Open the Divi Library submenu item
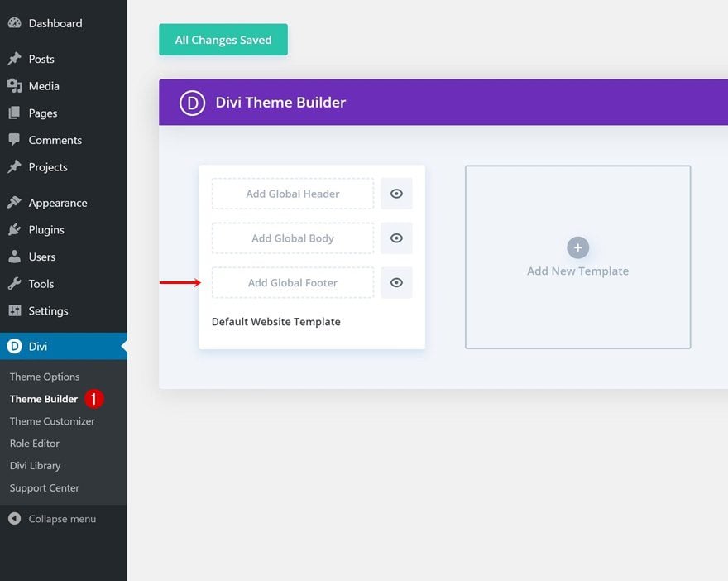728x581 pixels. (x=35, y=466)
